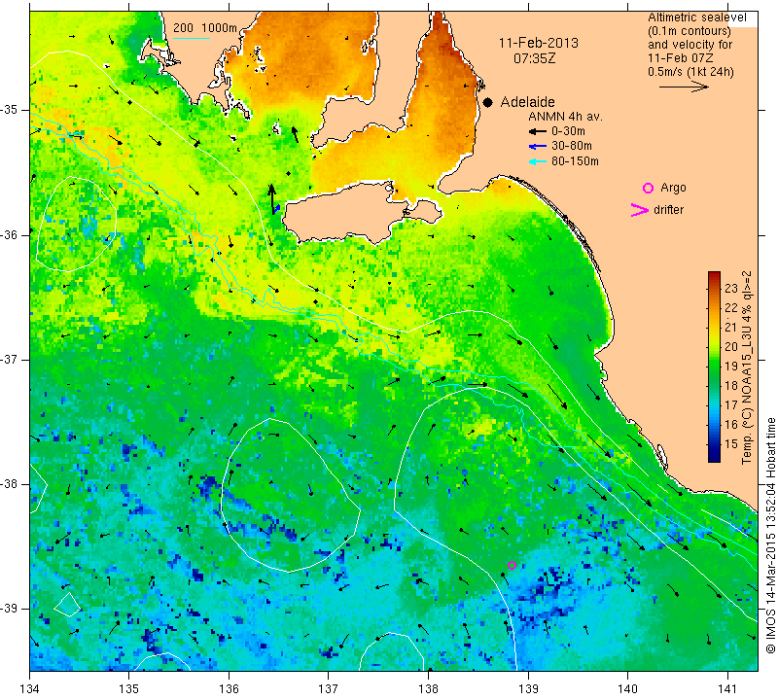Click the Argo legend label
The image size is (778, 700).
pyautogui.click(x=673, y=188)
